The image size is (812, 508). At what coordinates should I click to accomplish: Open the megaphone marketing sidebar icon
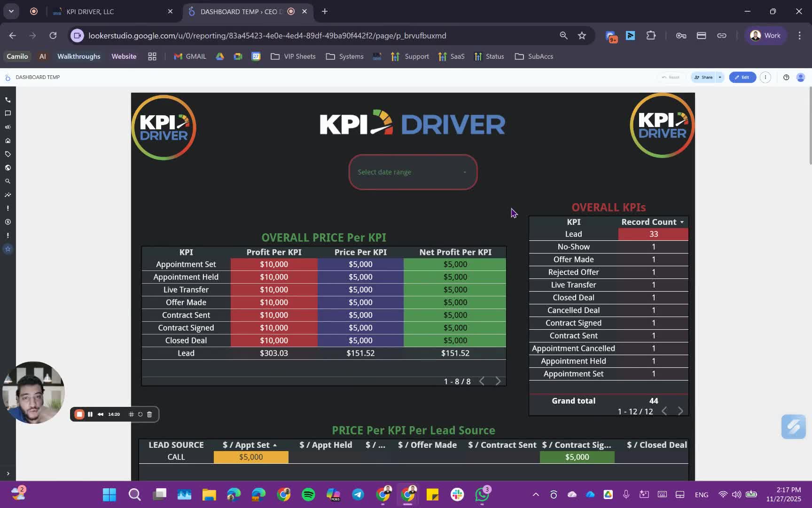pyautogui.click(x=8, y=127)
